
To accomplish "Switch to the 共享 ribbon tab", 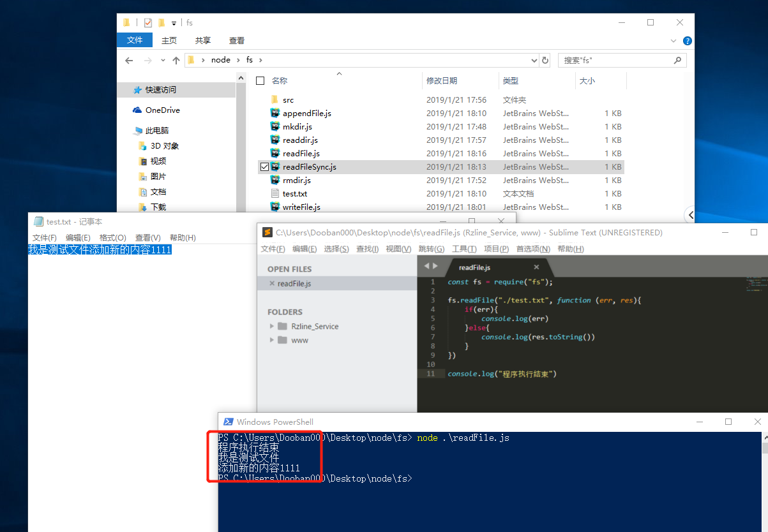I will pos(203,40).
